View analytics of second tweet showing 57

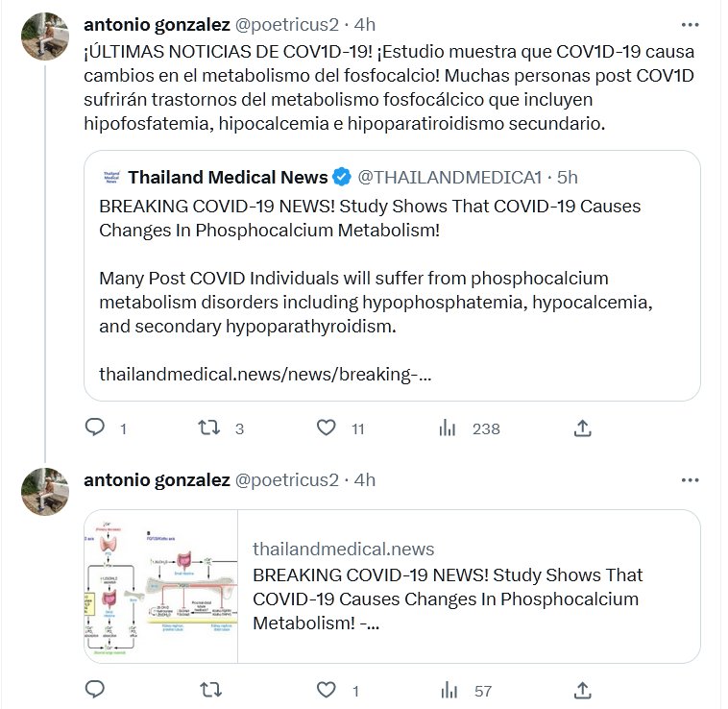pos(448,689)
